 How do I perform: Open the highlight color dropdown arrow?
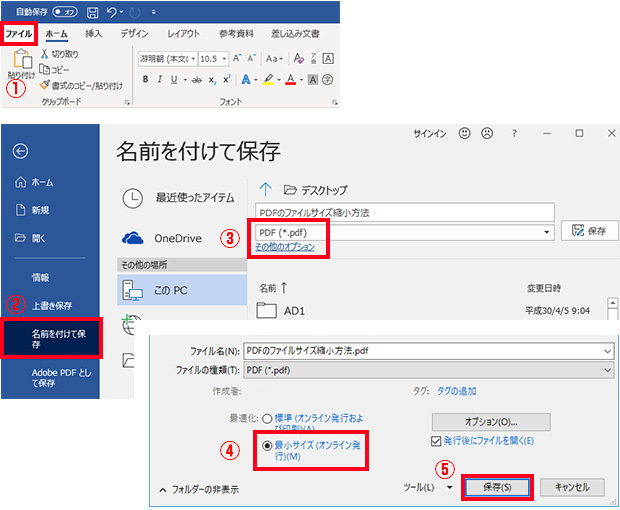[x=279, y=80]
